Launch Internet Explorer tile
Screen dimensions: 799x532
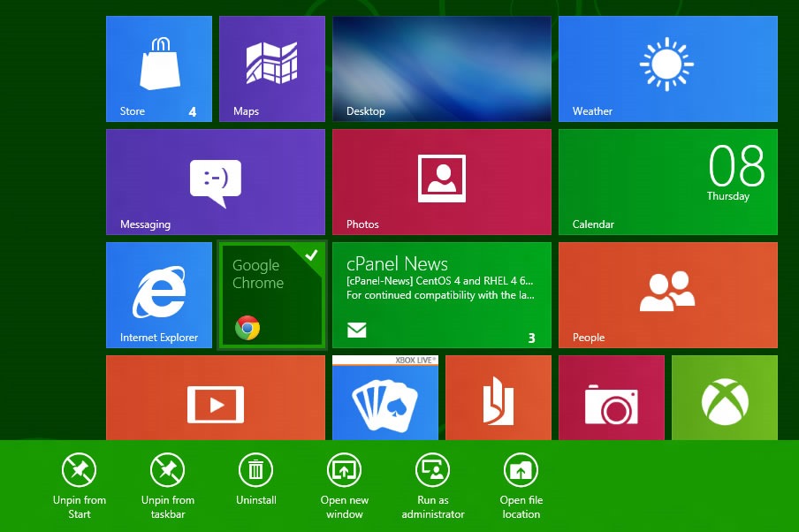[x=159, y=294]
